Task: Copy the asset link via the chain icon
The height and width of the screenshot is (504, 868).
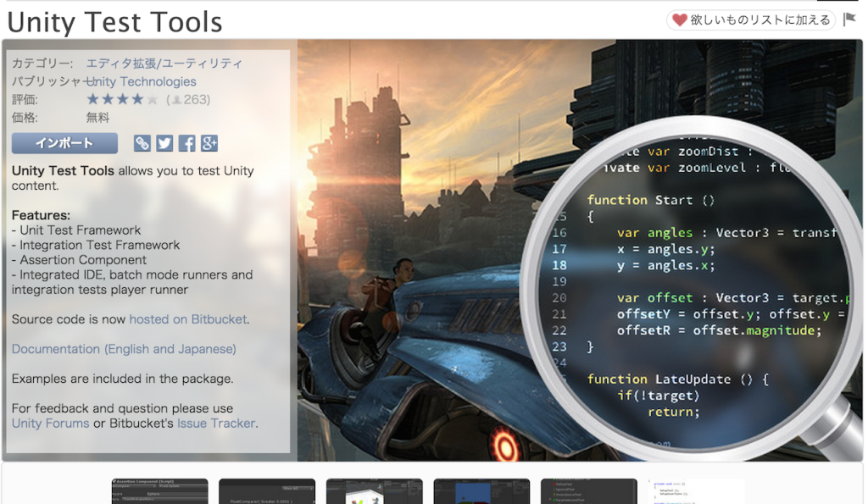Action: pos(142,143)
